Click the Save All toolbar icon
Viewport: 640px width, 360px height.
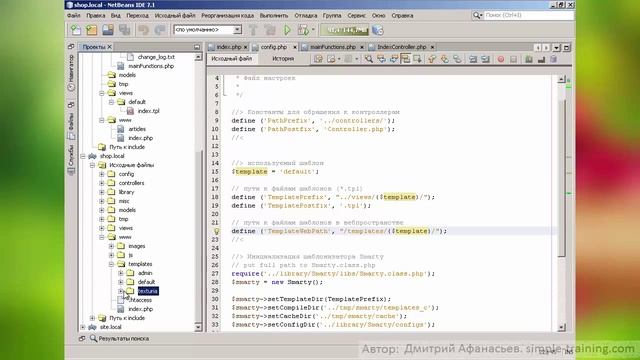click(x=124, y=30)
